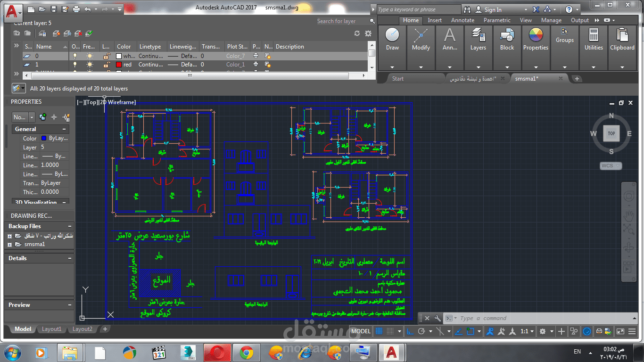Expand the Layers panel dropdown in ribbon
The width and height of the screenshot is (644, 362).
pos(478,67)
